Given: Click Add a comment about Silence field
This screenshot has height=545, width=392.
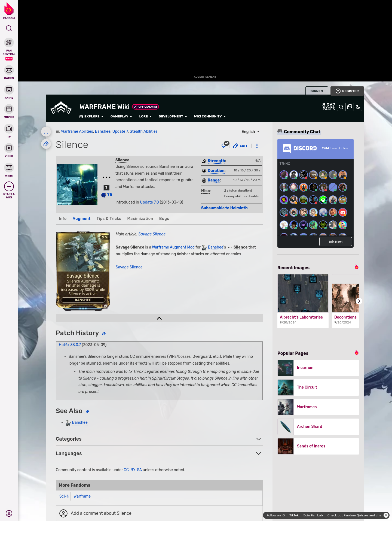Looking at the screenshot, I should (x=159, y=513).
